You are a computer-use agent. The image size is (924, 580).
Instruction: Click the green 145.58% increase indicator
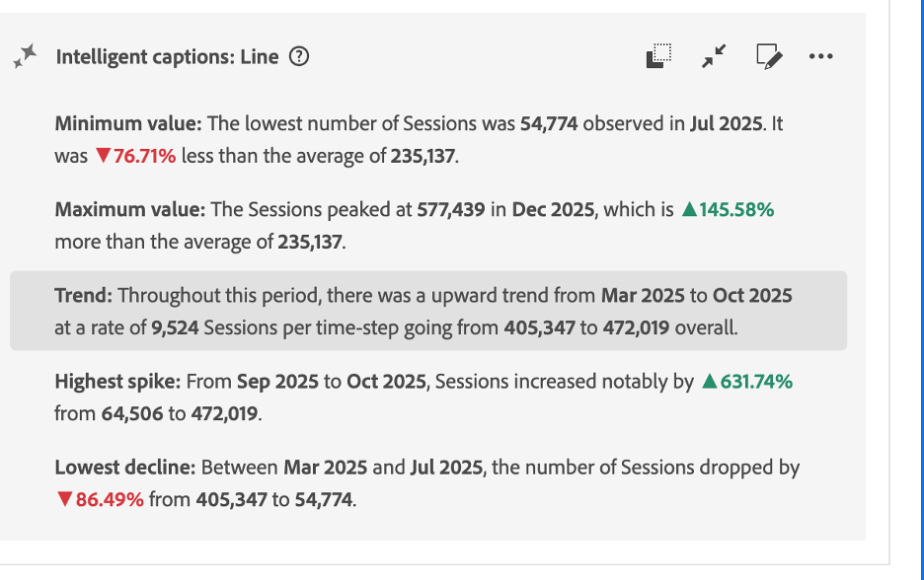pyautogui.click(x=728, y=210)
